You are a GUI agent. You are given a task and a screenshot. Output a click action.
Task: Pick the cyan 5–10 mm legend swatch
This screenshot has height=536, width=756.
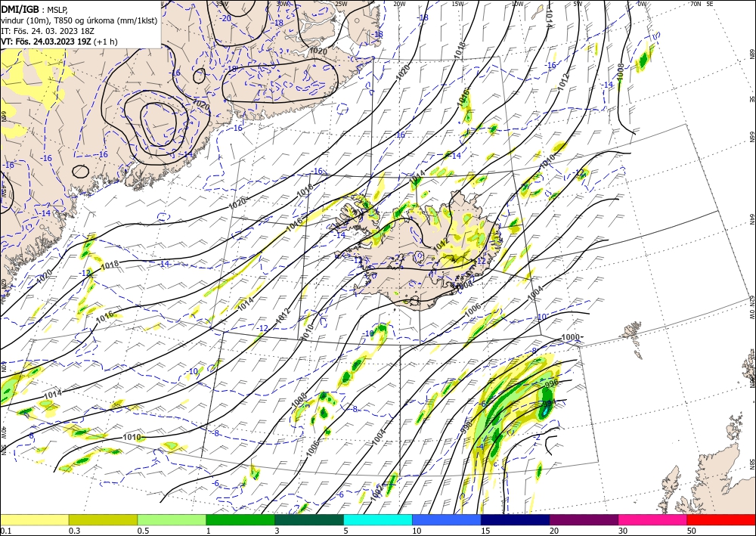[378, 519]
